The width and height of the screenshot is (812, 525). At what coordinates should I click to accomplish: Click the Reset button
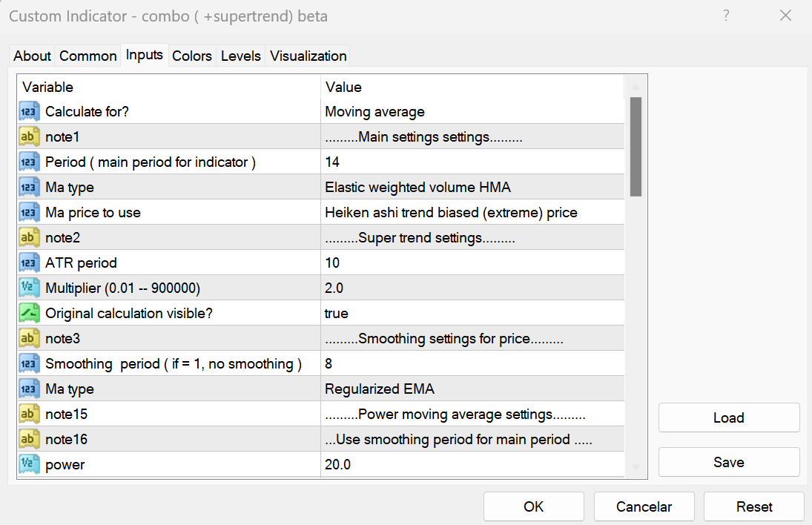753,506
